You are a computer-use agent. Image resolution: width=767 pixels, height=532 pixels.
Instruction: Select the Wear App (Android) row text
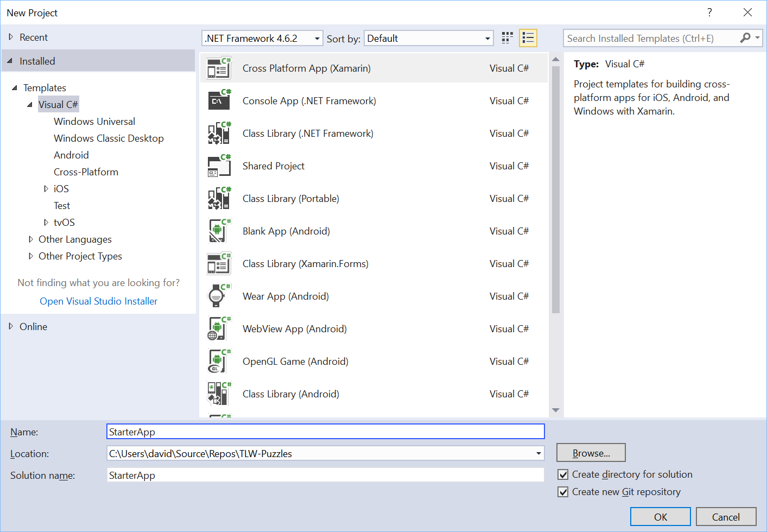tap(286, 296)
